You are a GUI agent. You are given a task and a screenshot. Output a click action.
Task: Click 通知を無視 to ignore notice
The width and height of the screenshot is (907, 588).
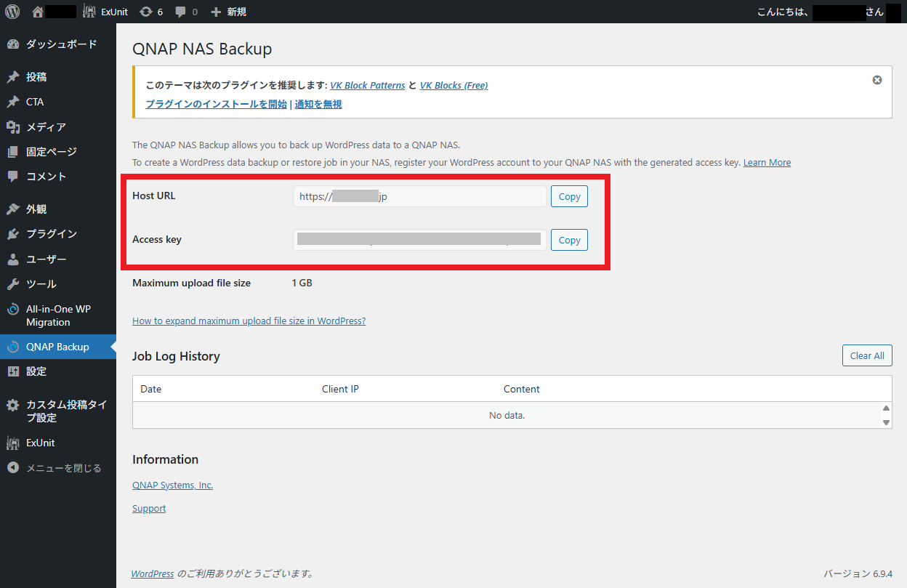coord(318,104)
